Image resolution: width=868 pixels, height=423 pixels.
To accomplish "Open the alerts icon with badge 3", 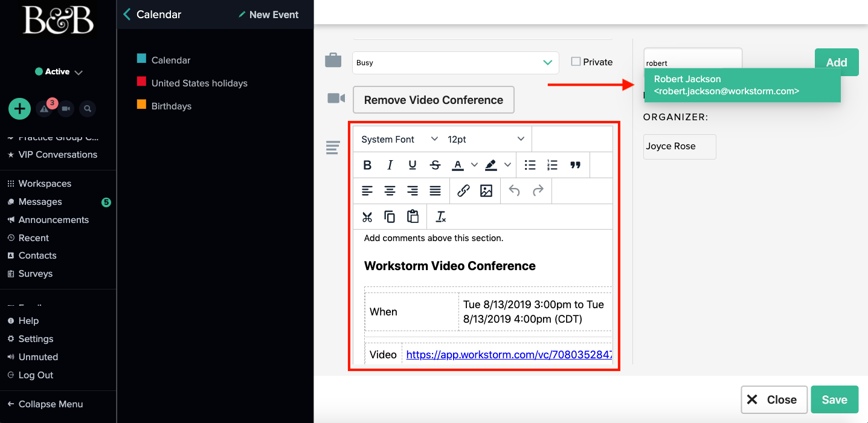I will (44, 109).
